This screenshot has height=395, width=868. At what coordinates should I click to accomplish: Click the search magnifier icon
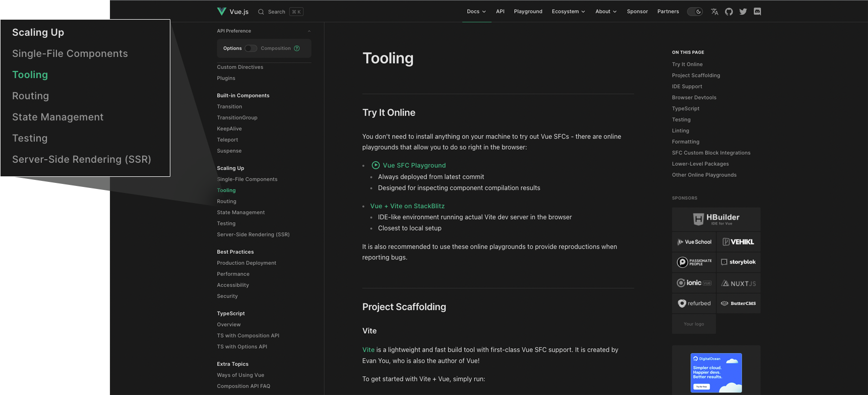pos(261,12)
